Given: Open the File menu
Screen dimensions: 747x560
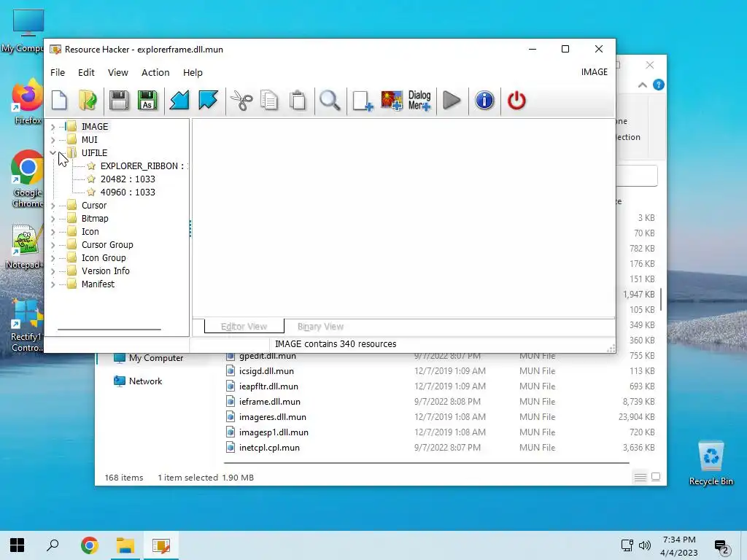Looking at the screenshot, I should [x=58, y=72].
